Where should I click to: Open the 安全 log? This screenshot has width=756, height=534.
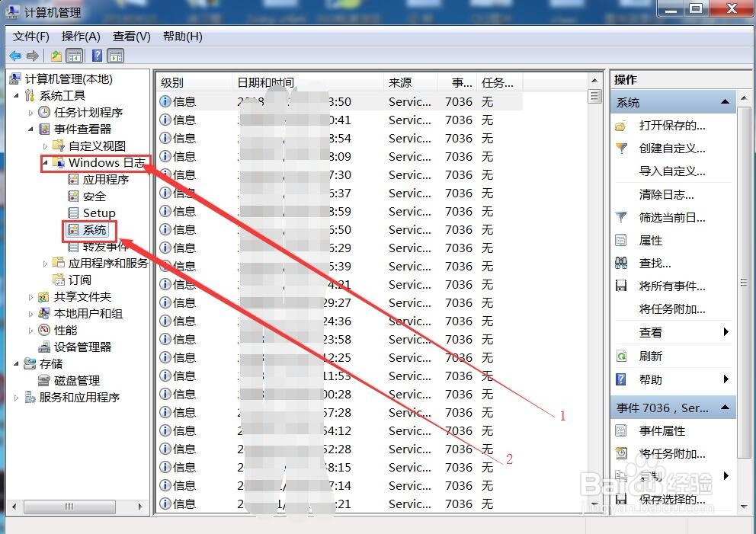coord(94,196)
